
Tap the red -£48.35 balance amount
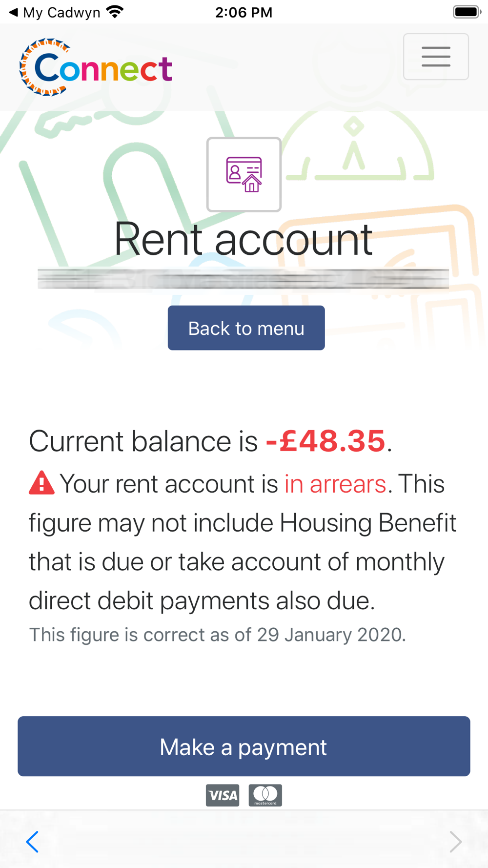325,441
